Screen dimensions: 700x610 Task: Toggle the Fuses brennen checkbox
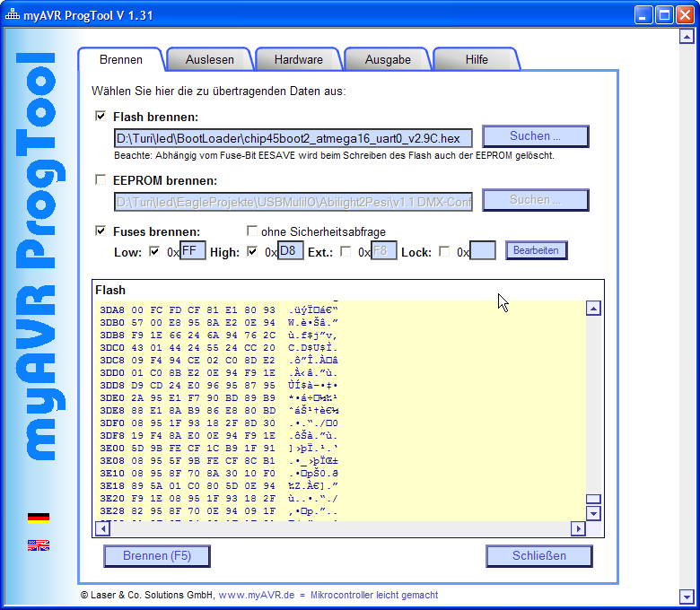[x=101, y=231]
